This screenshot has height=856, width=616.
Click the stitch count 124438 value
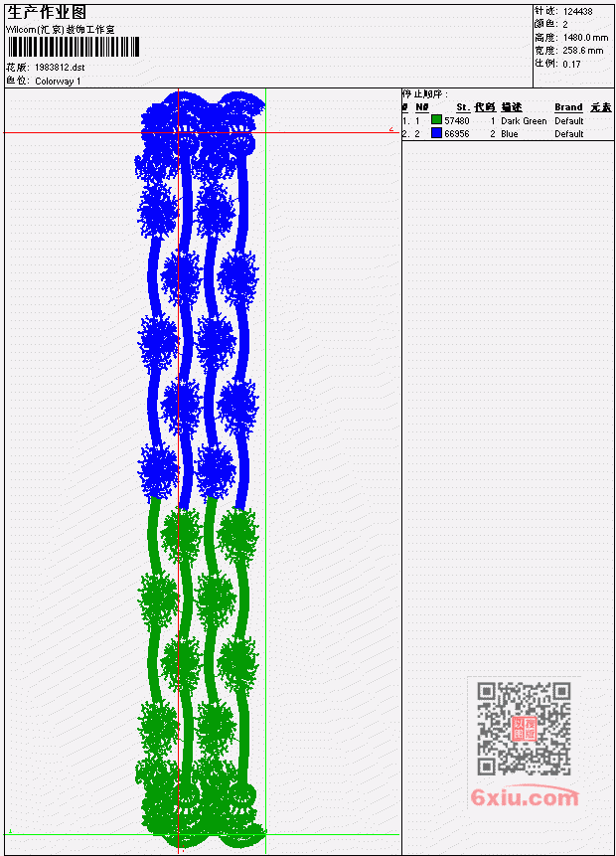coord(578,11)
